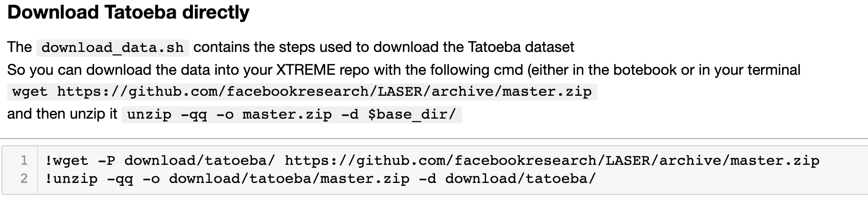Viewport: 868px width, 222px height.
Task: Click the download_data.sh inline code
Action: 112,48
